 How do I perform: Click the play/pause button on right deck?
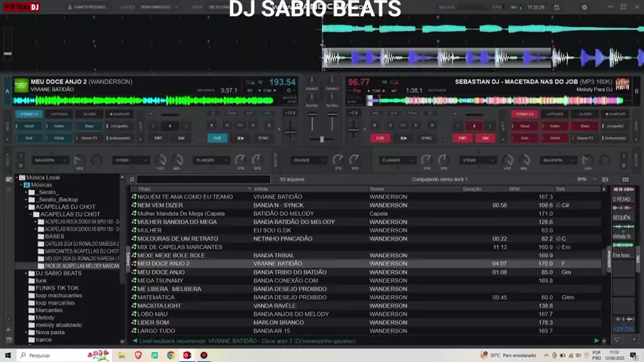(403, 138)
